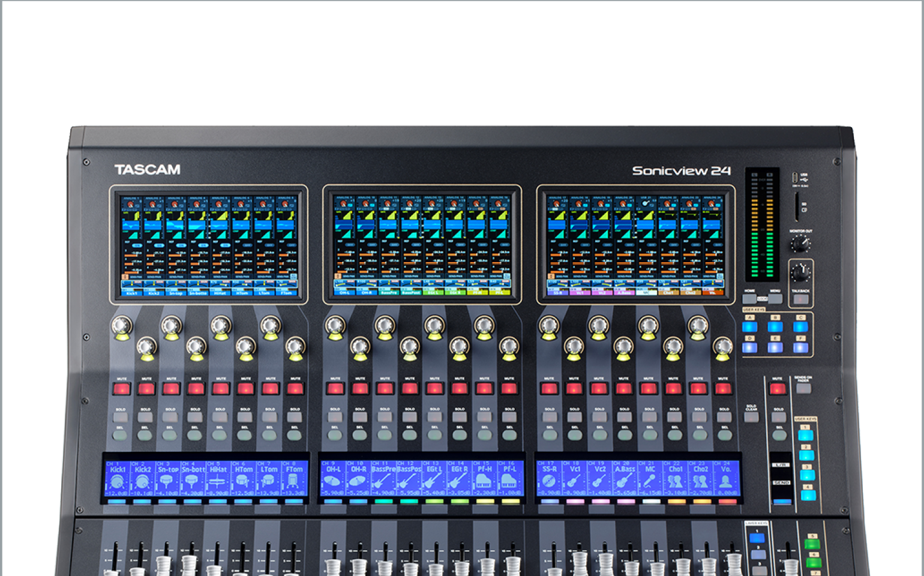Screen dimensions: 924x576
Task: Select the Kick1 channel drum icon
Action: click(x=118, y=482)
